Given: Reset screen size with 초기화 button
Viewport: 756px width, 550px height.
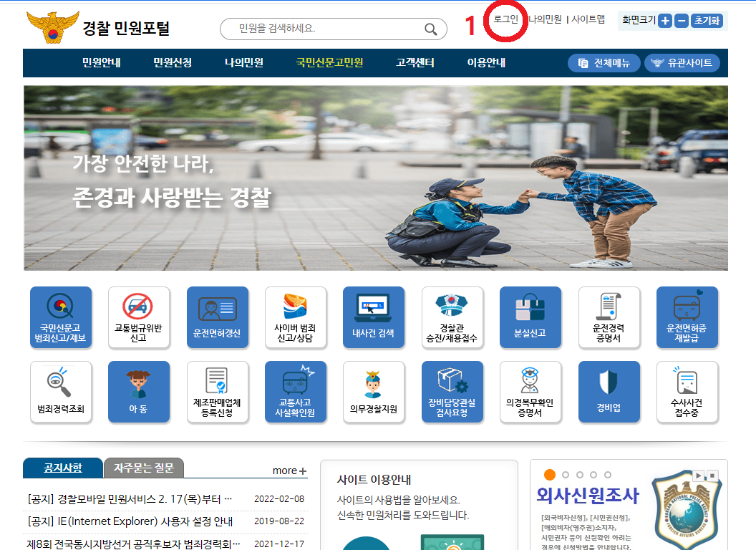Looking at the screenshot, I should pyautogui.click(x=707, y=21).
